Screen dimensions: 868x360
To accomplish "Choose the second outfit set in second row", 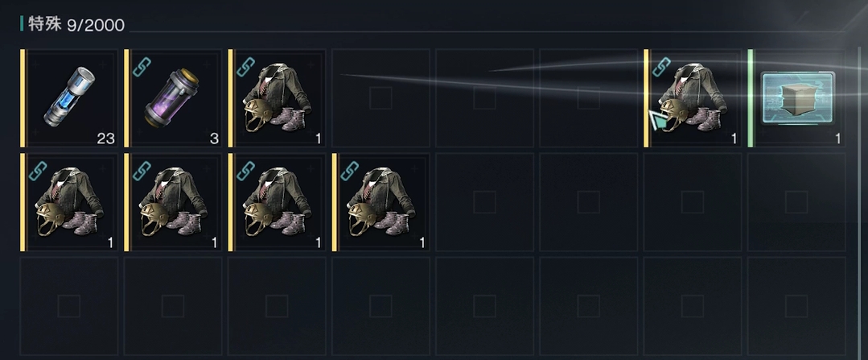I will [x=173, y=202].
